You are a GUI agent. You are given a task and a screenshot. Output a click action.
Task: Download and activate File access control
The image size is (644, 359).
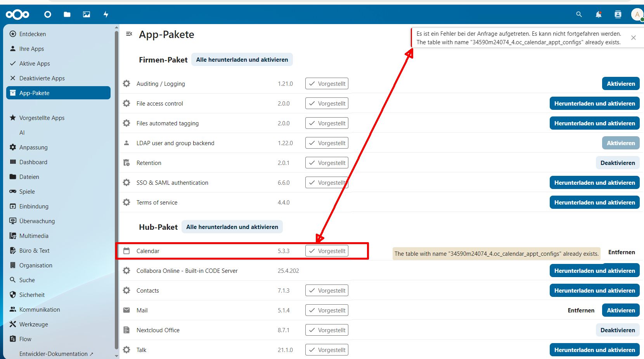(x=594, y=103)
